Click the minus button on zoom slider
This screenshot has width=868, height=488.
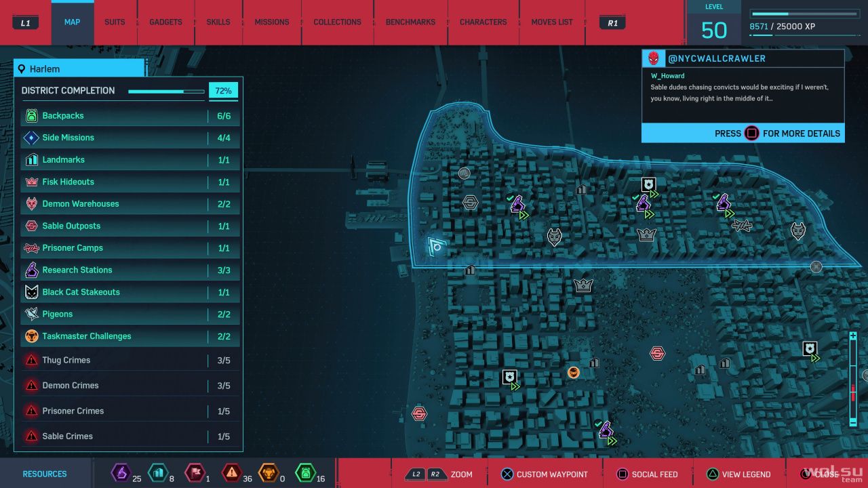click(x=853, y=422)
